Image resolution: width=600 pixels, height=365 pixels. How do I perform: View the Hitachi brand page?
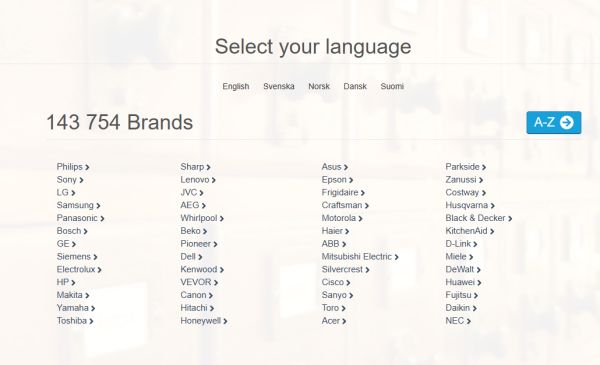point(197,308)
